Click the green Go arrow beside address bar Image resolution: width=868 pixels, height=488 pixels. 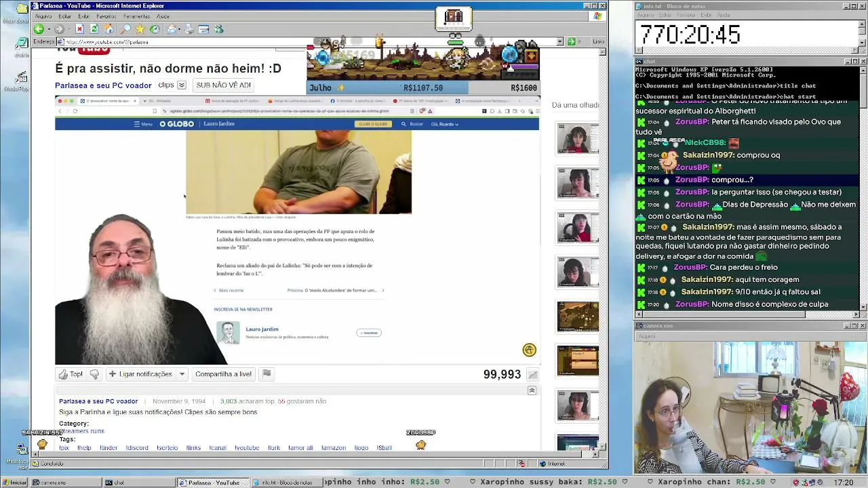(x=571, y=42)
